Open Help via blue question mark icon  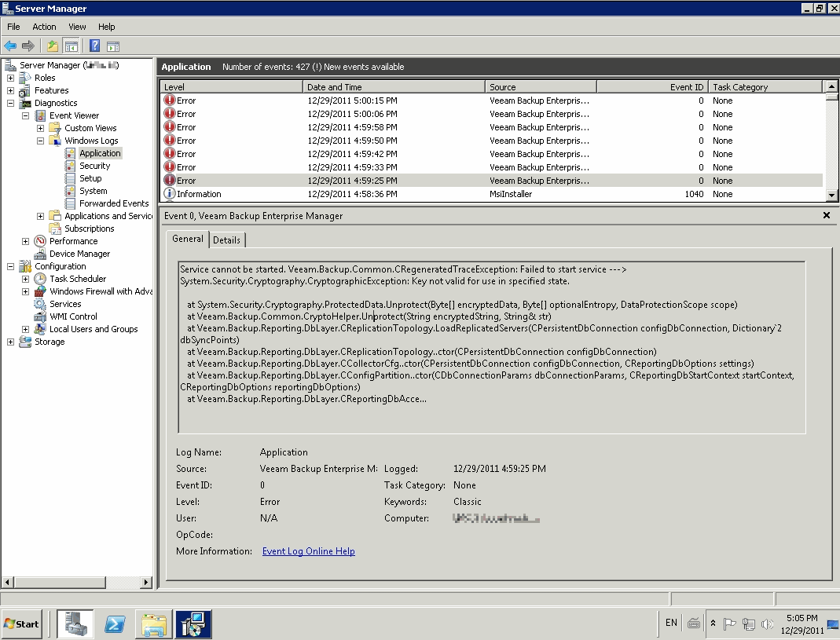pyautogui.click(x=95, y=46)
